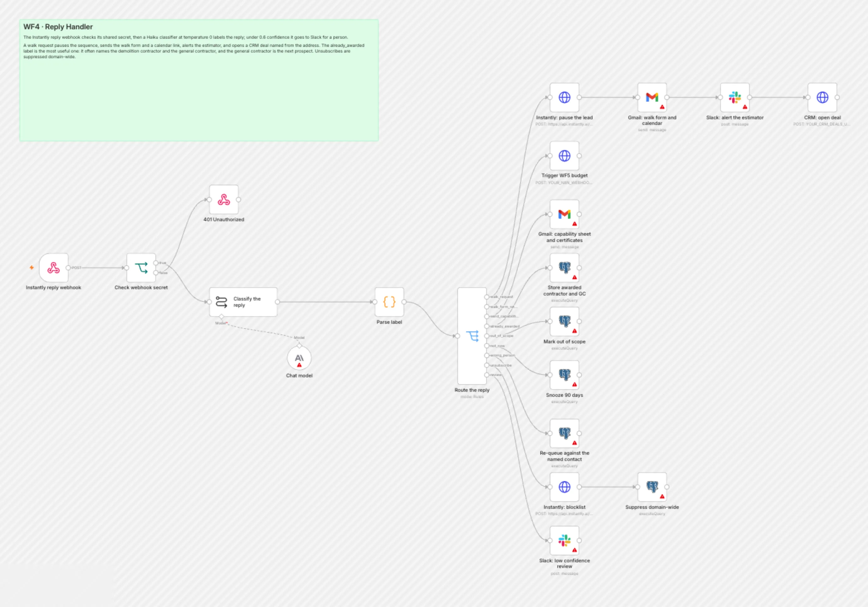Select the Route the reply switch node
The height and width of the screenshot is (607, 868).
(x=472, y=336)
